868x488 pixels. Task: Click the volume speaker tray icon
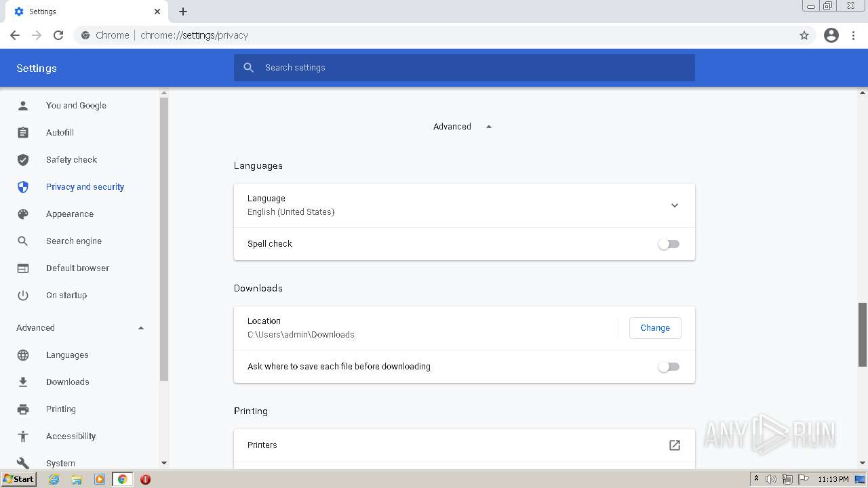(771, 479)
